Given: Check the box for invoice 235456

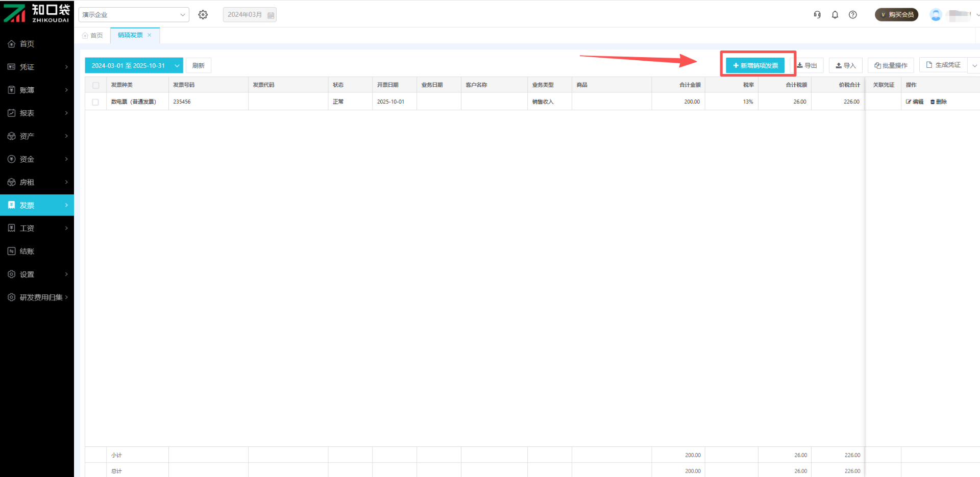Looking at the screenshot, I should pyautogui.click(x=95, y=102).
